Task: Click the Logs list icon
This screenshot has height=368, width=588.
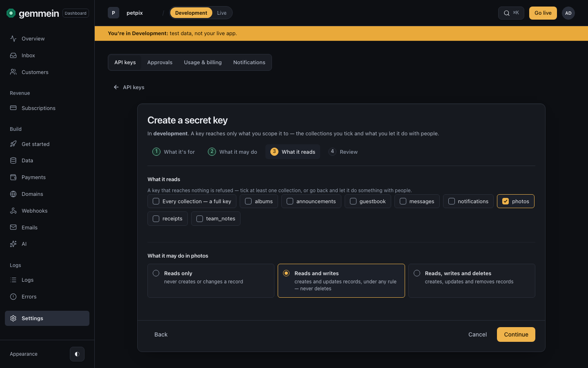Action: point(13,280)
